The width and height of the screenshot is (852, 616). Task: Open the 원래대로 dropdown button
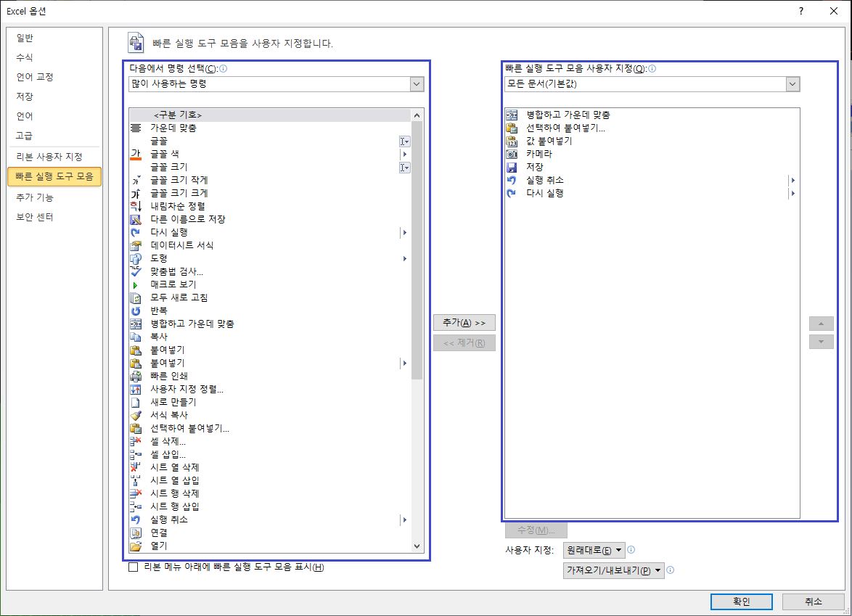click(594, 550)
